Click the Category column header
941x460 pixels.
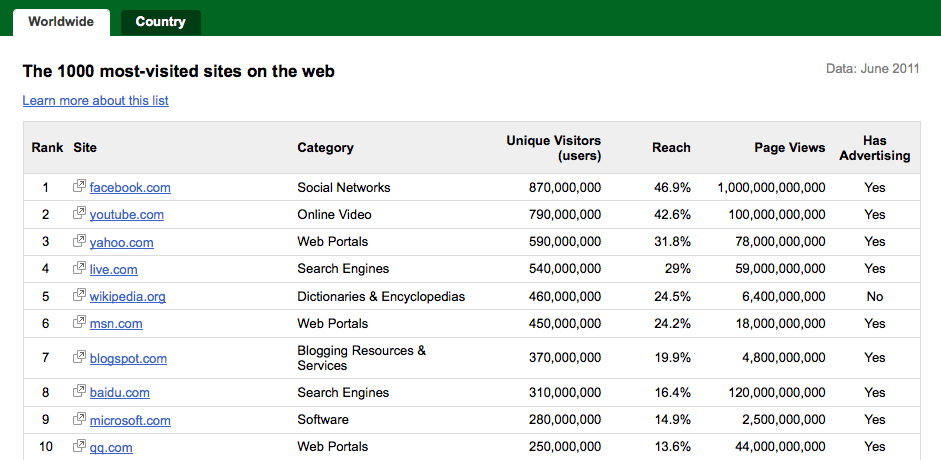325,148
